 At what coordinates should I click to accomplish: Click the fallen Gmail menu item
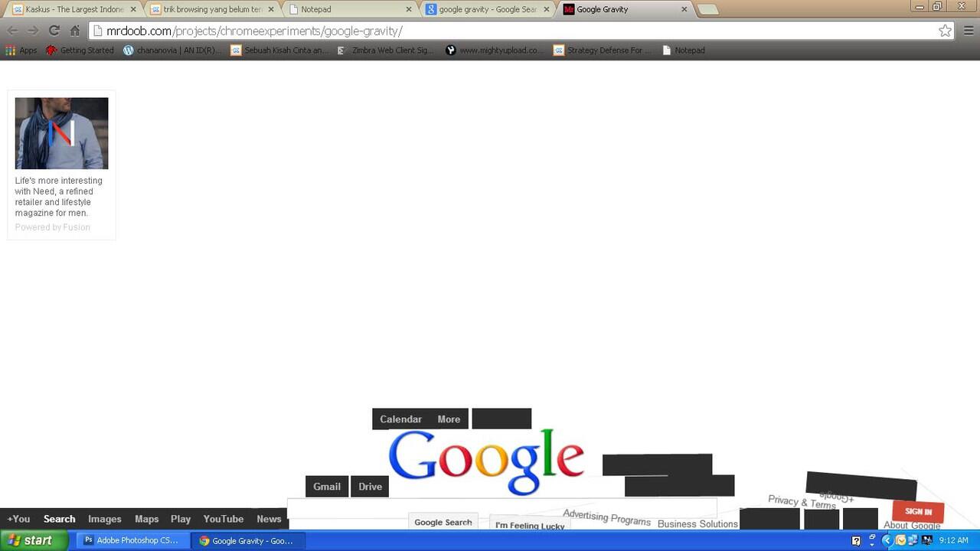[327, 487]
